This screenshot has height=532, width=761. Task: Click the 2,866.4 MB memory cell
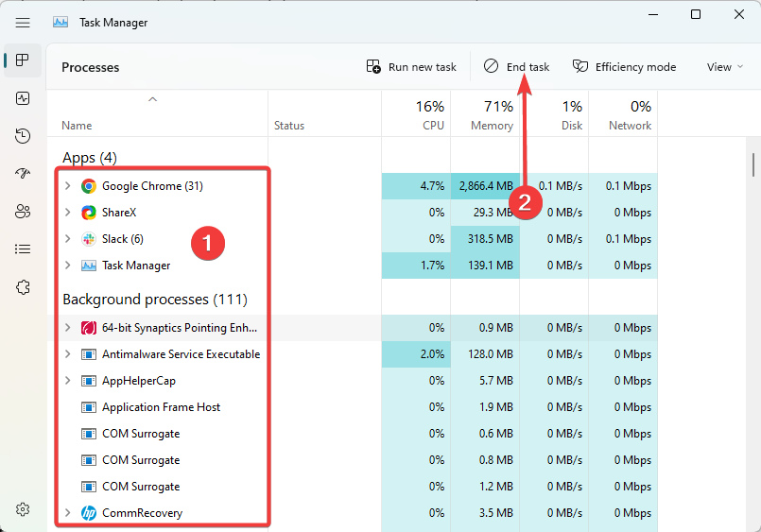click(485, 186)
